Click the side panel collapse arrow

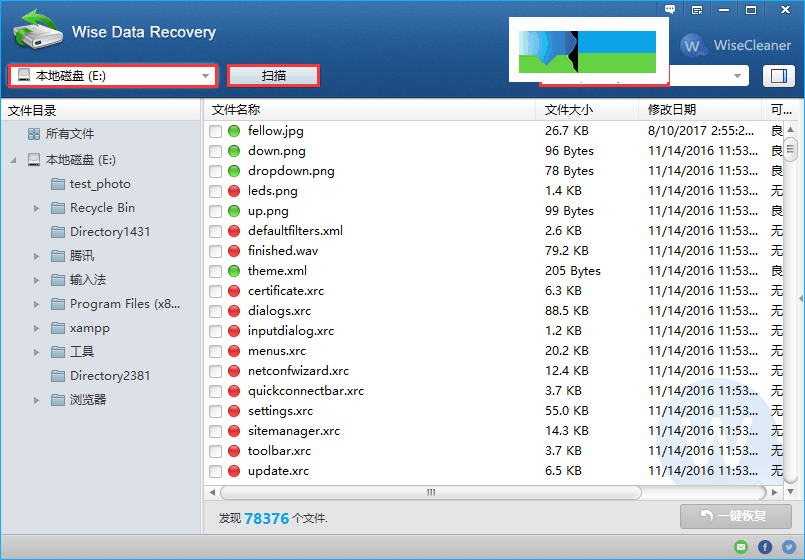(801, 299)
